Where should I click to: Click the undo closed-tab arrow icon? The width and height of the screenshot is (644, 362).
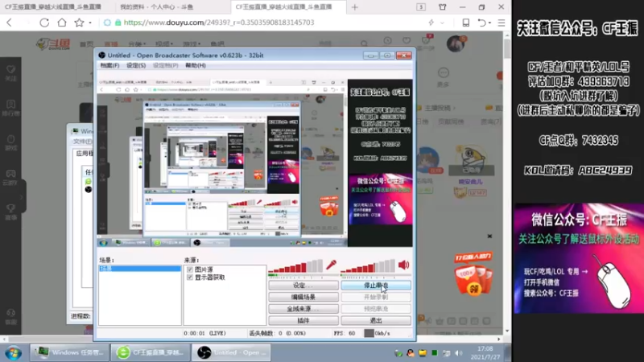click(x=481, y=23)
